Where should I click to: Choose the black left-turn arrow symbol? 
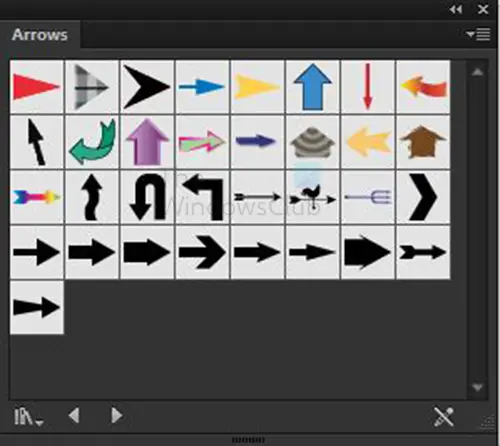click(202, 197)
